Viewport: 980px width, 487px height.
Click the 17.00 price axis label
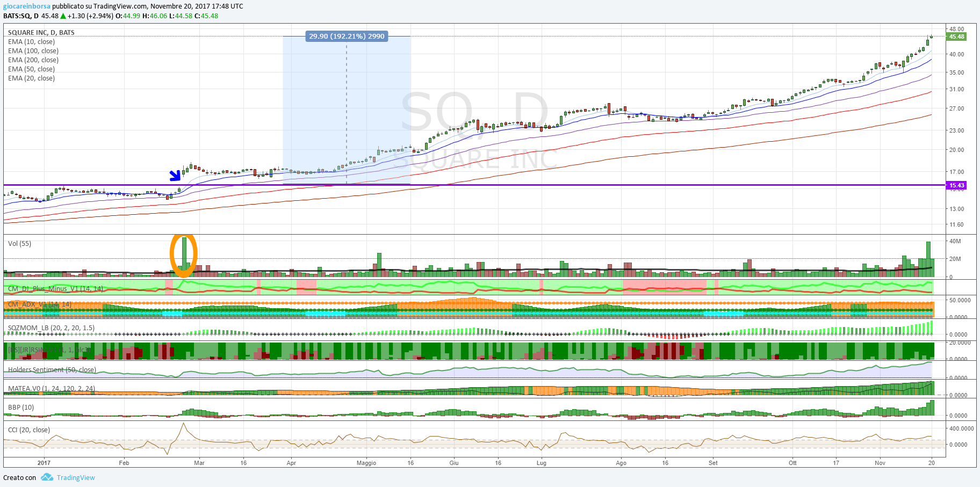tap(956, 172)
